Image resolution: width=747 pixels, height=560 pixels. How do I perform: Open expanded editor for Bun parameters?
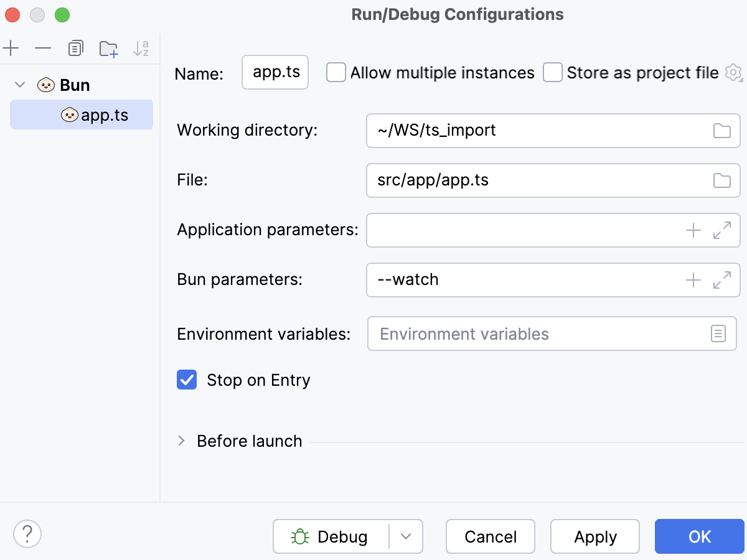point(721,280)
